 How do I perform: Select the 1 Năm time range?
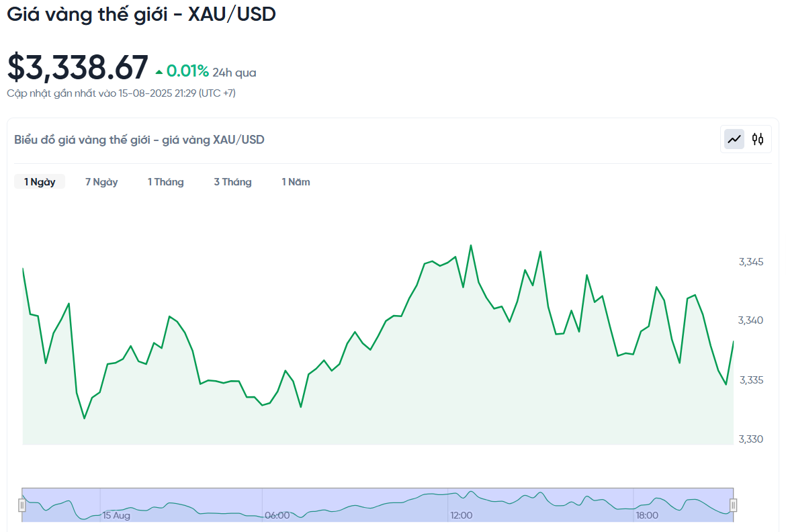pyautogui.click(x=296, y=182)
